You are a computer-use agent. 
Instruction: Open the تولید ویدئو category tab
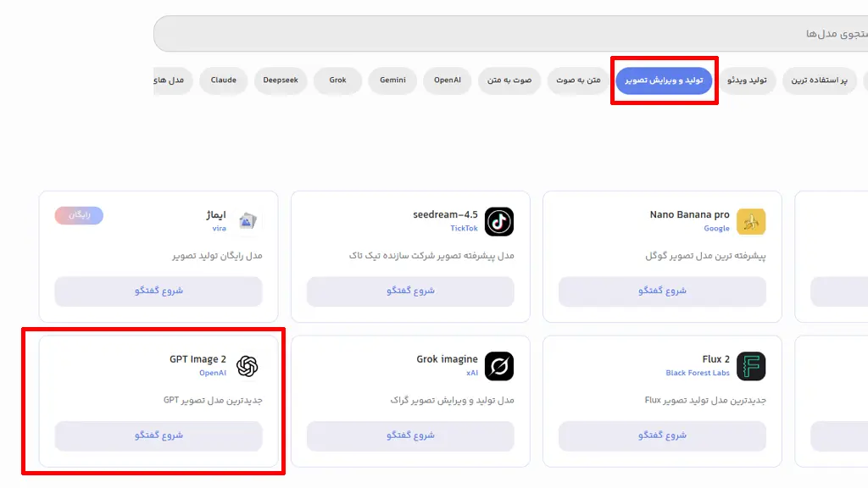coord(747,80)
